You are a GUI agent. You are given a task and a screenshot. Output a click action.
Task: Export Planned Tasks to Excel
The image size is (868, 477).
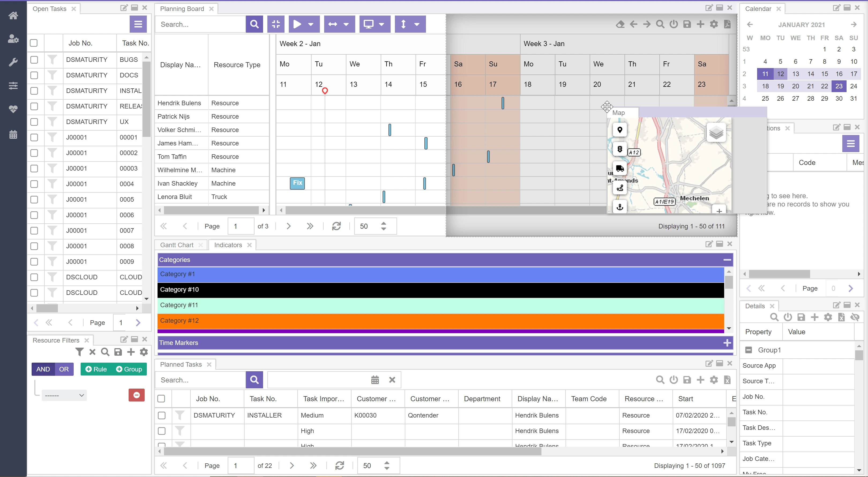[x=728, y=380]
